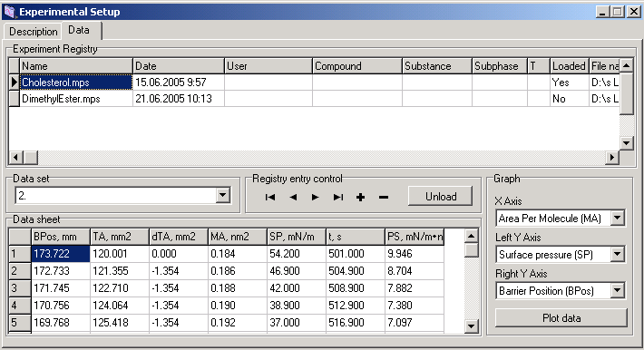
Task: Select PS cell 9.946
Action: [415, 254]
